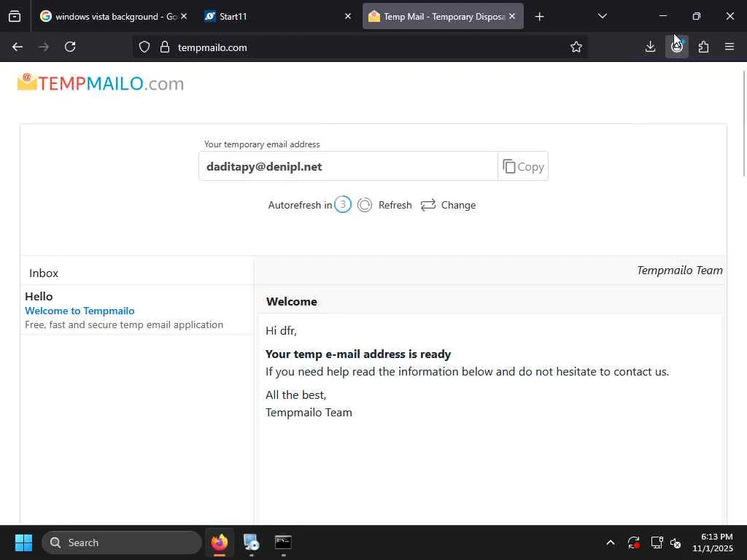Viewport: 747px width, 560px height.
Task: Close the Temp Mail tab
Action: coord(512,16)
